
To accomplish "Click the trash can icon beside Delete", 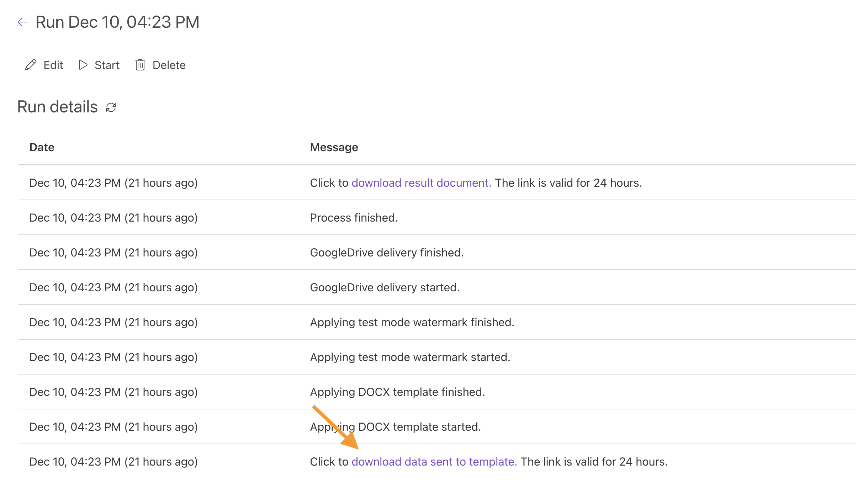I will [x=140, y=65].
